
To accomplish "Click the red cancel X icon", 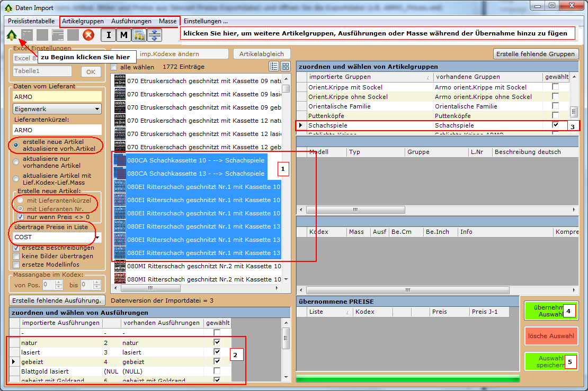I will [88, 35].
